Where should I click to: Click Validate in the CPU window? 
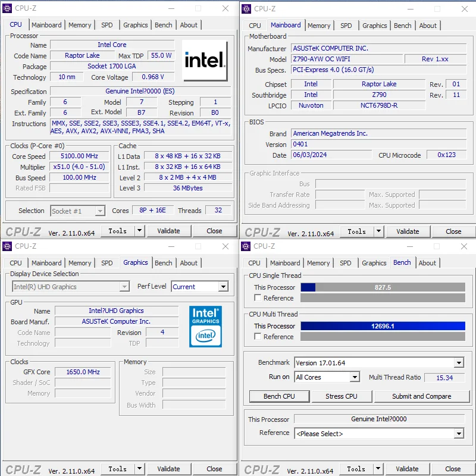[x=169, y=231]
